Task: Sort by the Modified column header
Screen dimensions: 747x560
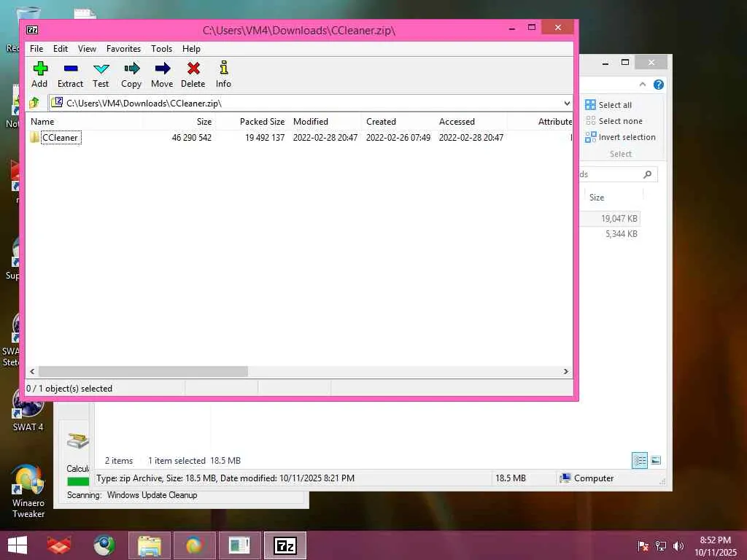Action: click(x=311, y=122)
